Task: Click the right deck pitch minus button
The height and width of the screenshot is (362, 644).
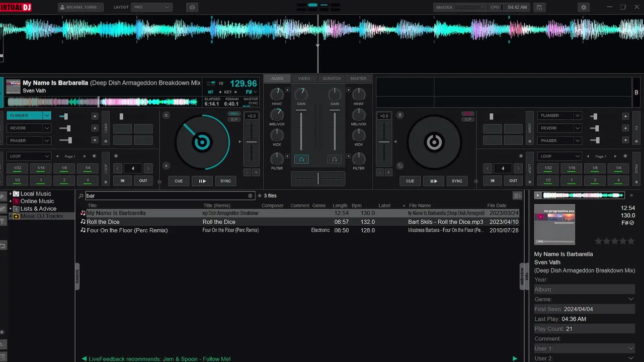Action: (x=380, y=172)
